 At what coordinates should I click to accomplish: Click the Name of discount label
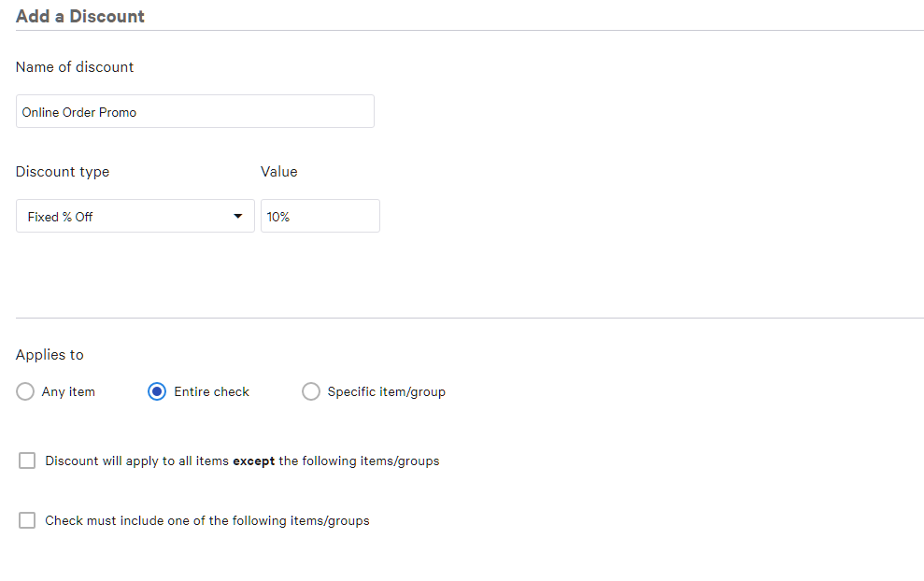(x=75, y=67)
